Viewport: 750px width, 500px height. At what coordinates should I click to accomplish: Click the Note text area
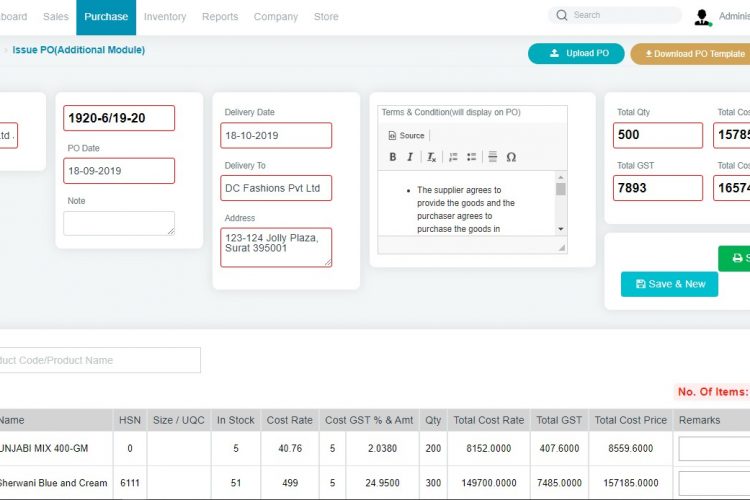(119, 223)
